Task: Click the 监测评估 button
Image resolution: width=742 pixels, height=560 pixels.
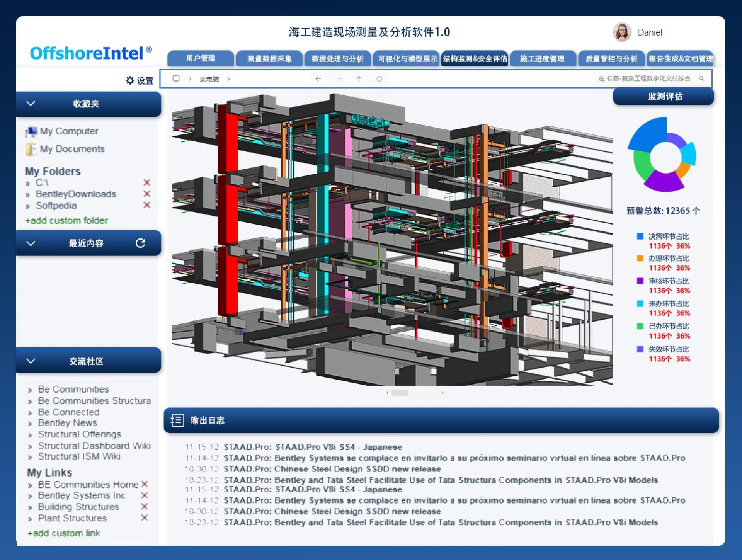Action: coord(664,96)
